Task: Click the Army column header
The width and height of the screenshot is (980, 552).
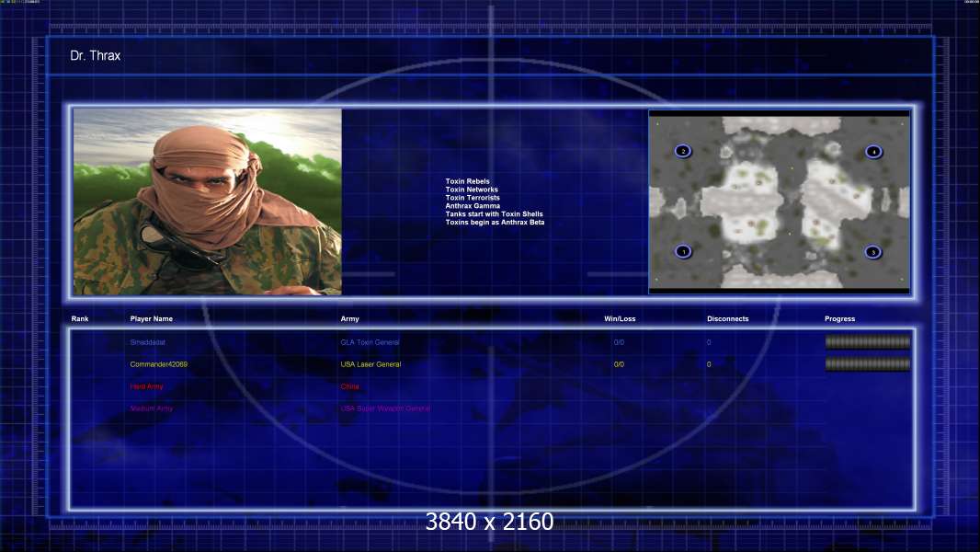Action: [350, 319]
